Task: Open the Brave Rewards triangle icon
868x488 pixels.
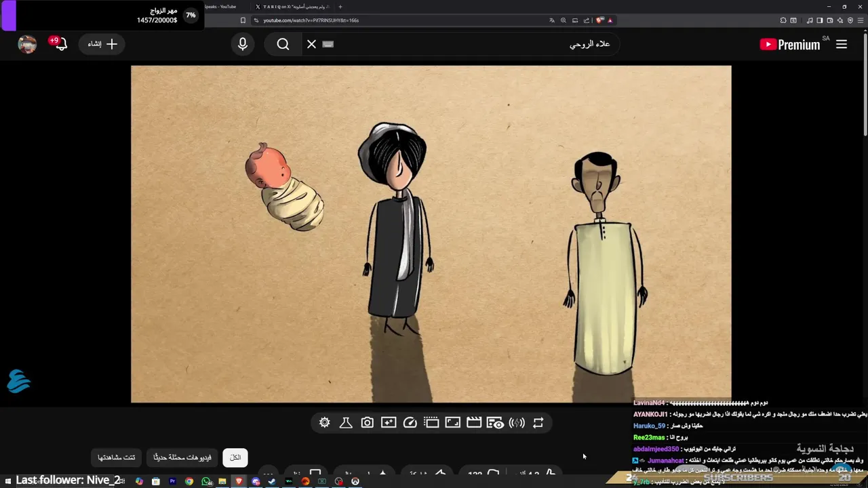Action: [610, 20]
